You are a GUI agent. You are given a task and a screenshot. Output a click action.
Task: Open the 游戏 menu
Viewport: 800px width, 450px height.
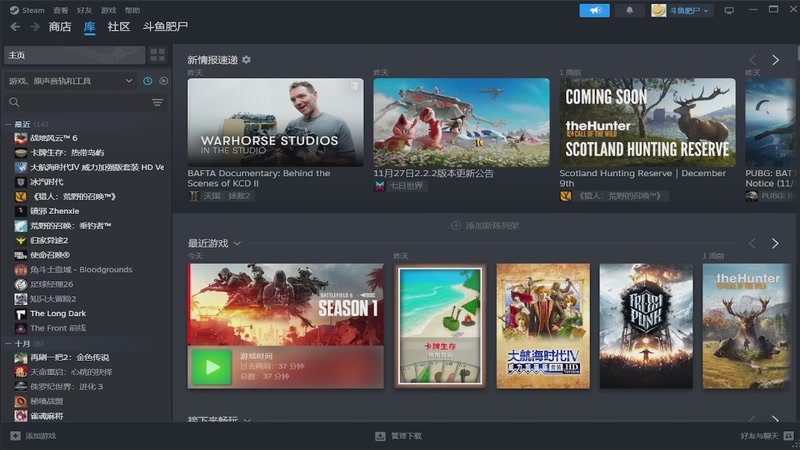pyautogui.click(x=108, y=10)
